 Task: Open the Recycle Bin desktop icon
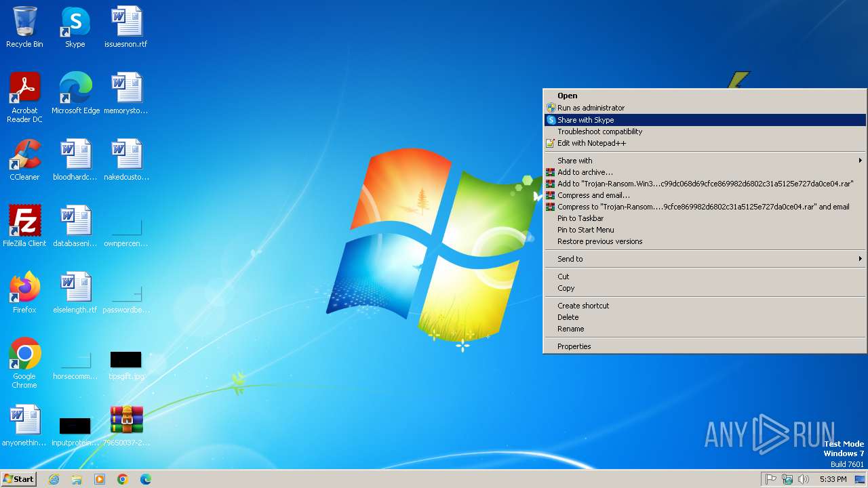click(x=24, y=27)
